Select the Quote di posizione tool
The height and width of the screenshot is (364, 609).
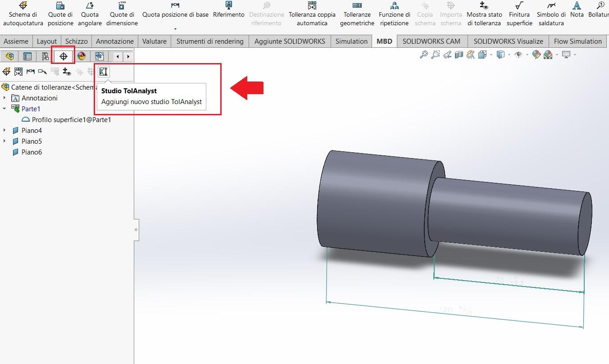coord(60,14)
